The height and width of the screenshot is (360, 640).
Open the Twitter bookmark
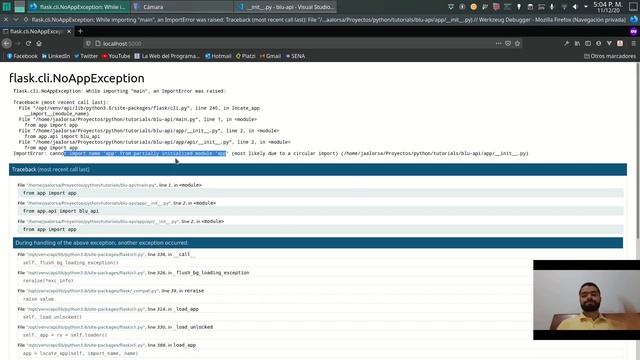point(86,56)
